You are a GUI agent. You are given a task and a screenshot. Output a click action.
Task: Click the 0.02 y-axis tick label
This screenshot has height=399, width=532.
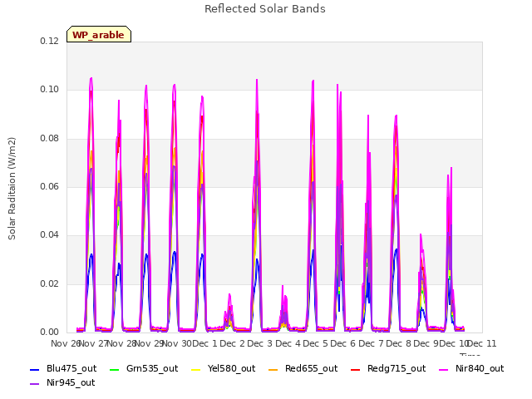click(x=50, y=283)
